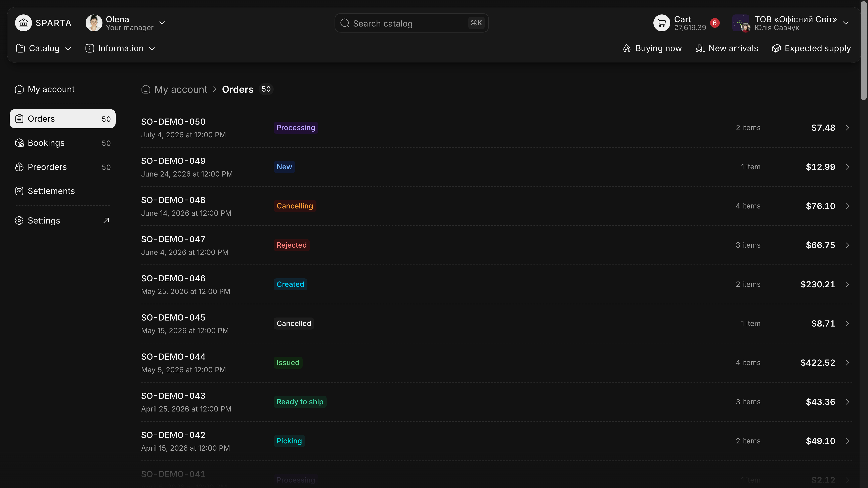Click the Settlements calculator icon
This screenshot has height=488, width=868.
[x=19, y=191]
